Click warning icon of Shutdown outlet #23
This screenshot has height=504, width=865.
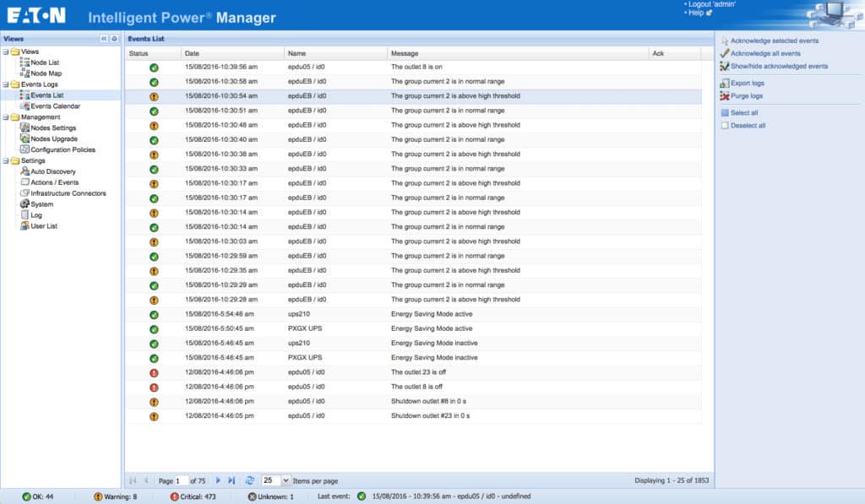154,416
